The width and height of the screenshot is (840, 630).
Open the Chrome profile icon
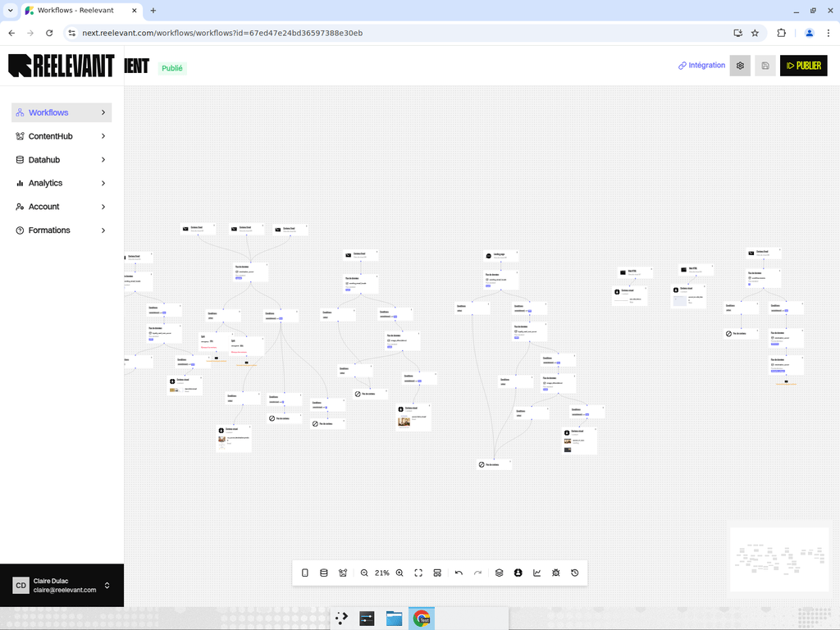point(810,33)
